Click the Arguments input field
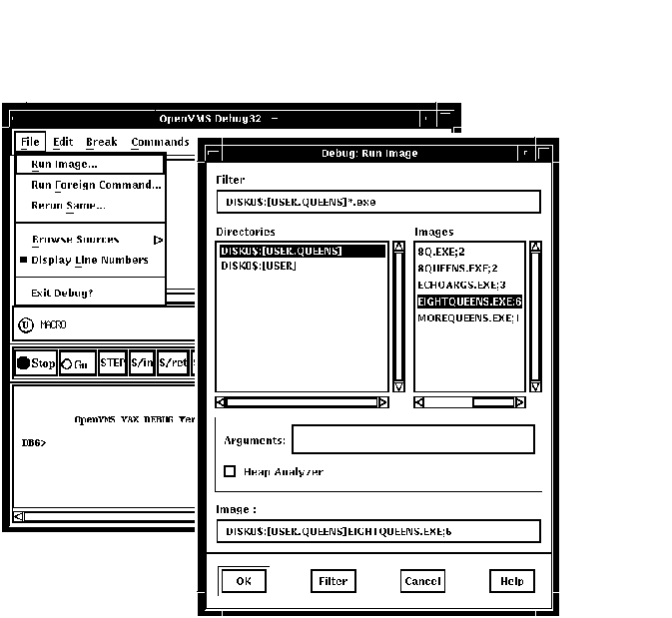672x618 pixels. [x=412, y=439]
